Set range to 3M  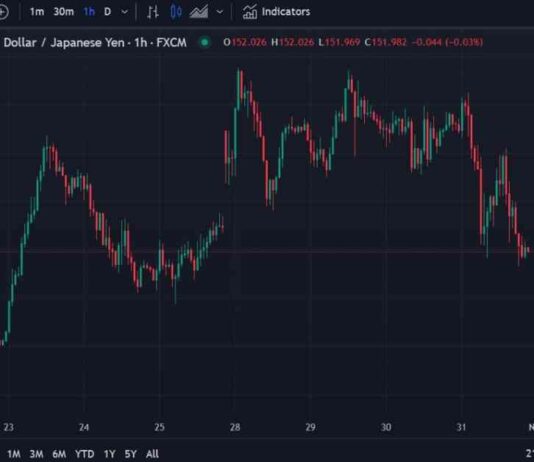coord(36,454)
